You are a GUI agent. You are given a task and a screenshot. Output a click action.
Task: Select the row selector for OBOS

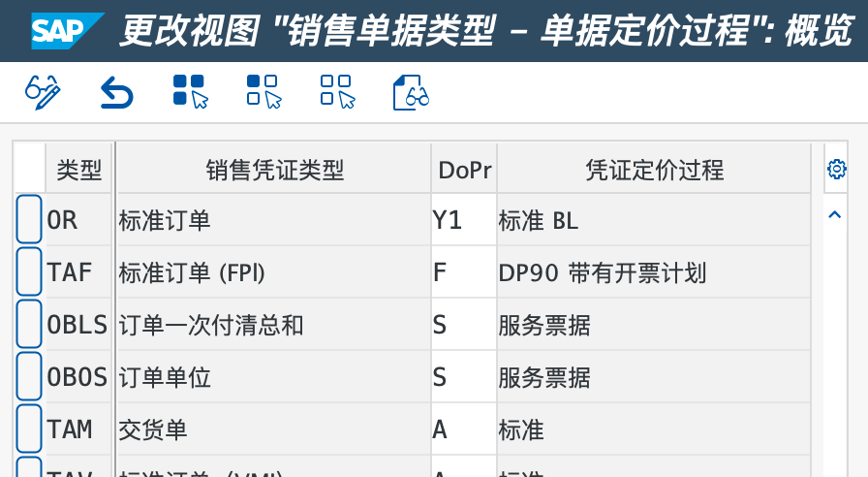(x=30, y=376)
